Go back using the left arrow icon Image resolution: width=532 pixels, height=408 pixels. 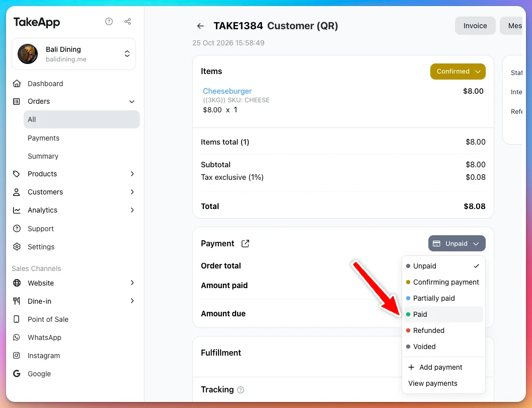tap(200, 26)
